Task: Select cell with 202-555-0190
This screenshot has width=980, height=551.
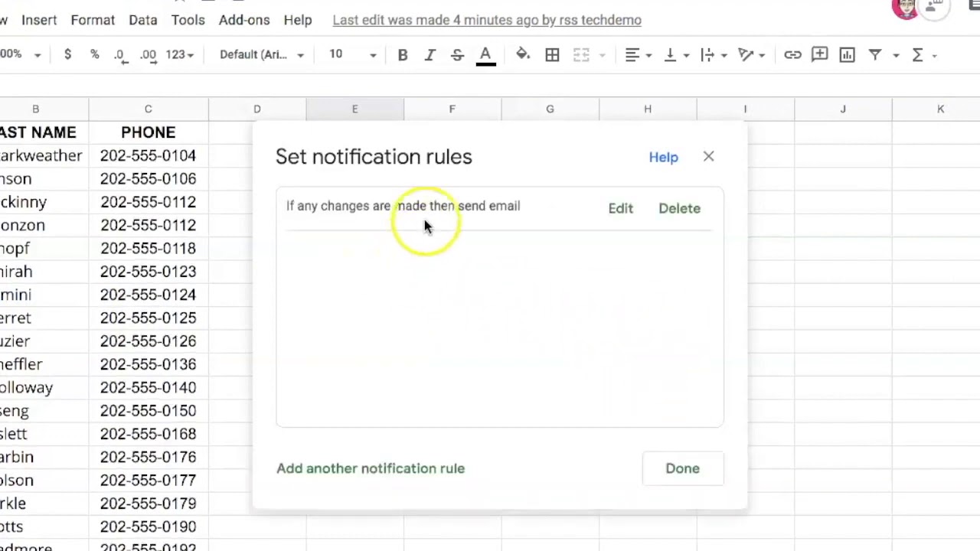Action: [149, 527]
